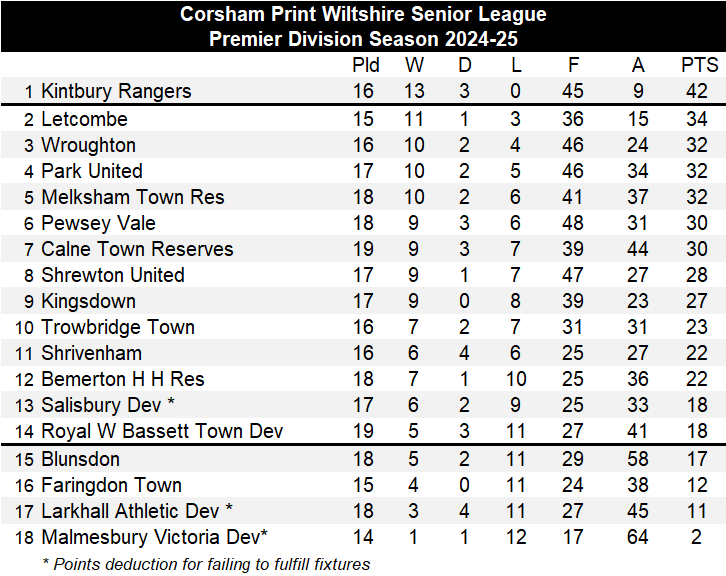Select the Melksham Town Res row name
The height and width of the screenshot is (576, 726).
pyautogui.click(x=132, y=197)
